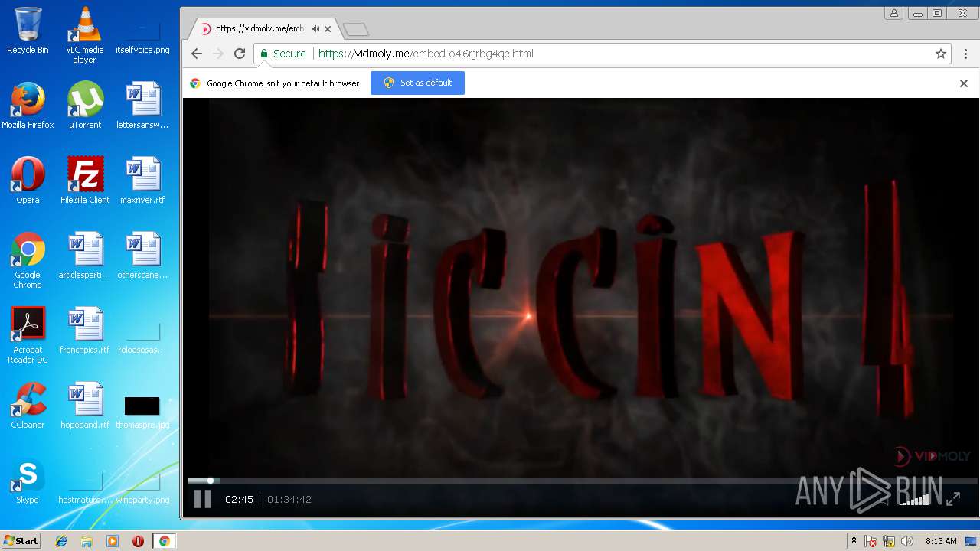Select the µTorrent desktop shortcut
980x551 pixels.
pyautogui.click(x=84, y=106)
